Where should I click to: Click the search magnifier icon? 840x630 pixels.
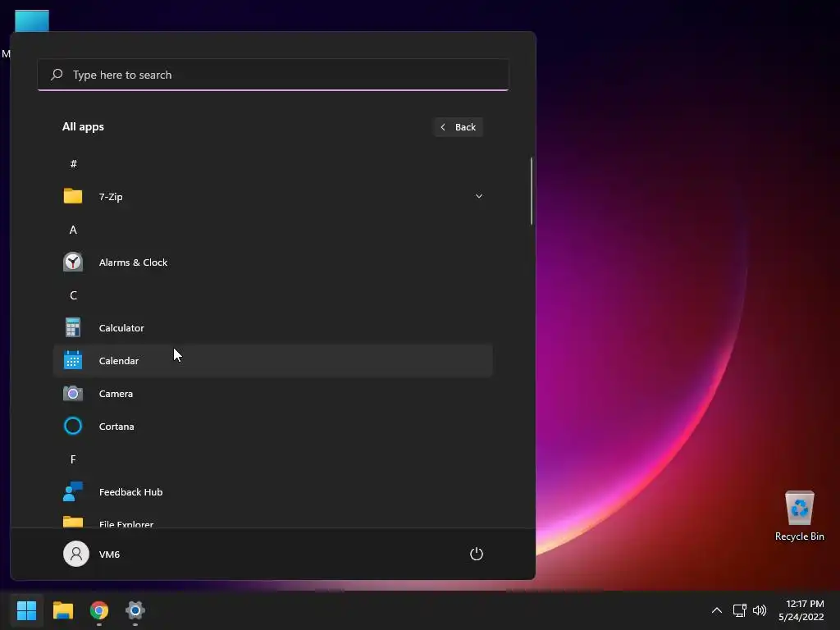pyautogui.click(x=57, y=75)
